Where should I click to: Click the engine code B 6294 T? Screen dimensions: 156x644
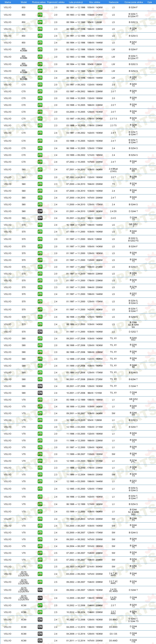click(x=133, y=379)
